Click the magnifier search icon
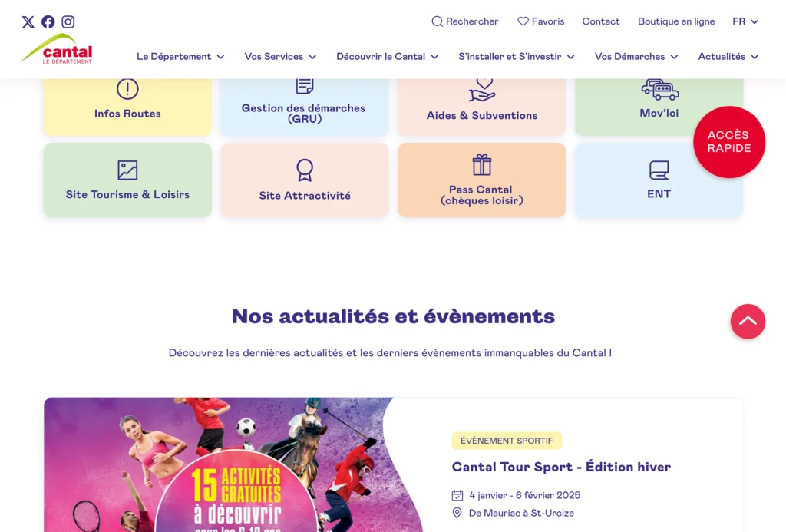The width and height of the screenshot is (786, 532). (x=437, y=21)
